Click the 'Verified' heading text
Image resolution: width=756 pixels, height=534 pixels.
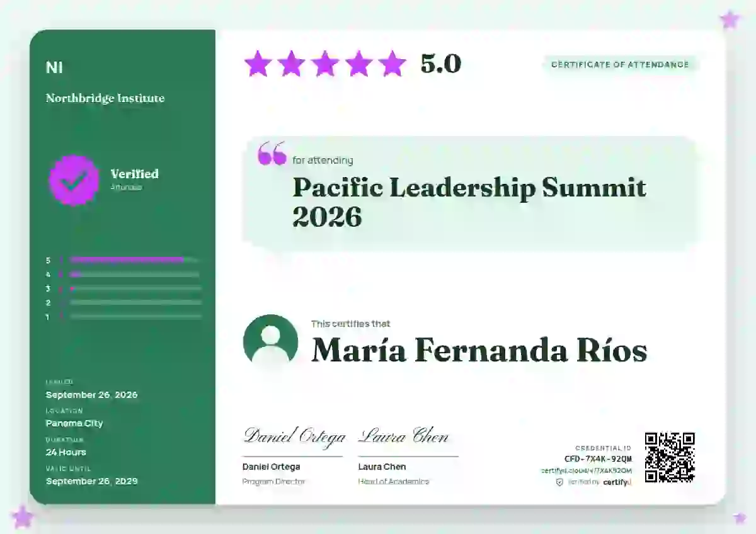135,174
